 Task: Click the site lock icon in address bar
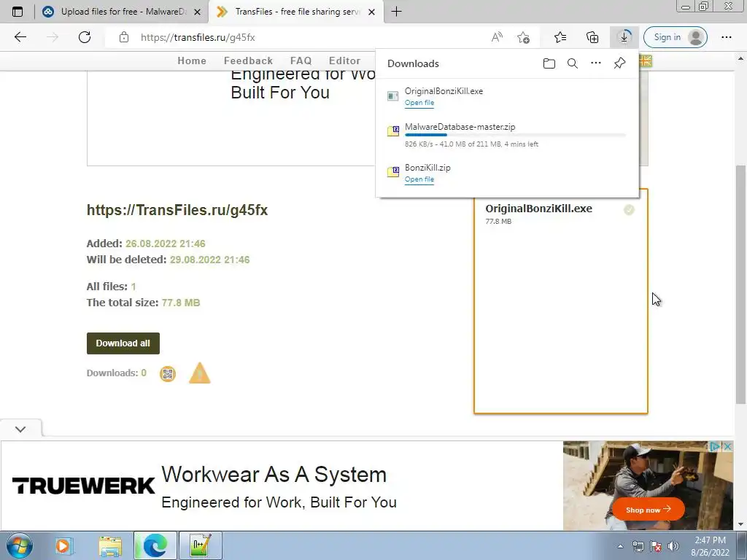click(x=124, y=37)
